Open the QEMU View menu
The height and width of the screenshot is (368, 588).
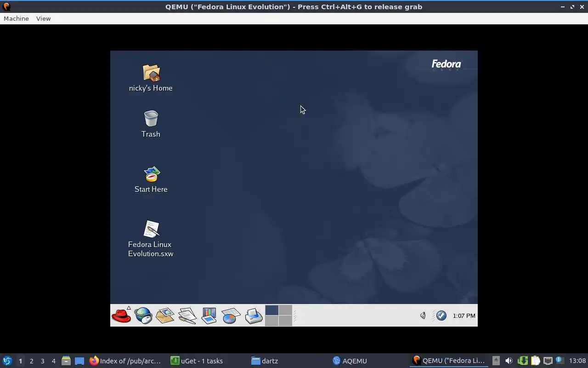pyautogui.click(x=43, y=18)
